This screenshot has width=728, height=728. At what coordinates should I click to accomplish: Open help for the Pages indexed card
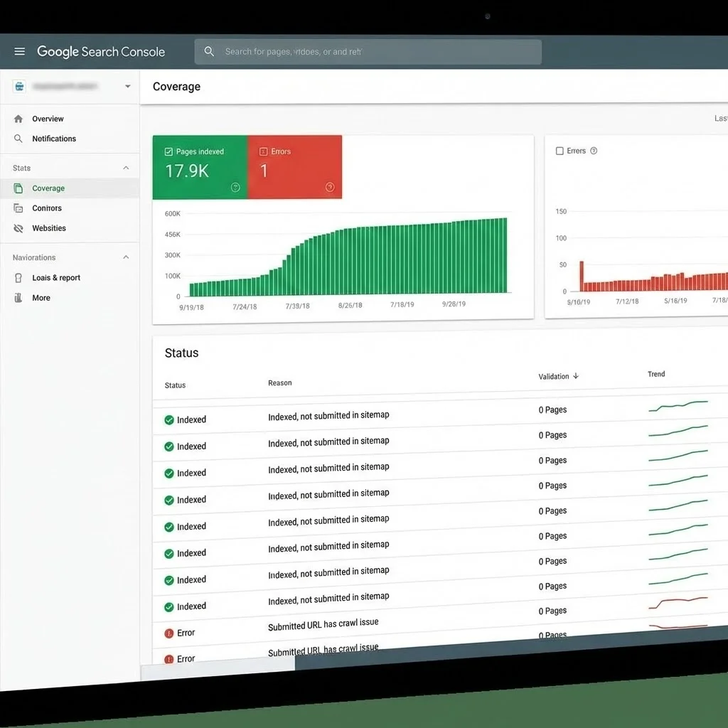point(235,187)
